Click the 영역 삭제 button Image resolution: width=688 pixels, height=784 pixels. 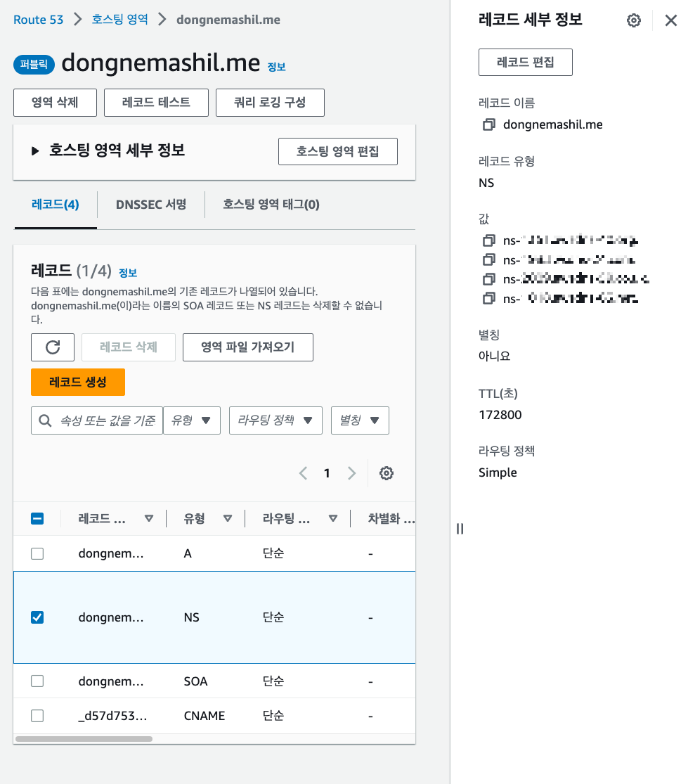click(x=55, y=103)
